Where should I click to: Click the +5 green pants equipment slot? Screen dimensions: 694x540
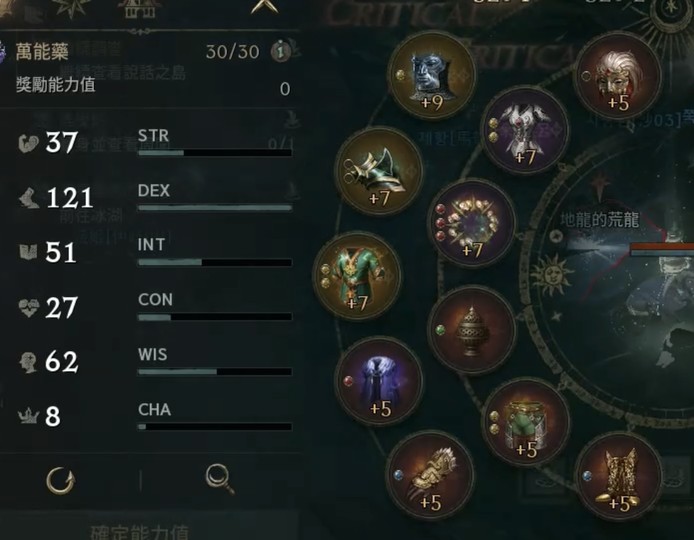(x=526, y=422)
